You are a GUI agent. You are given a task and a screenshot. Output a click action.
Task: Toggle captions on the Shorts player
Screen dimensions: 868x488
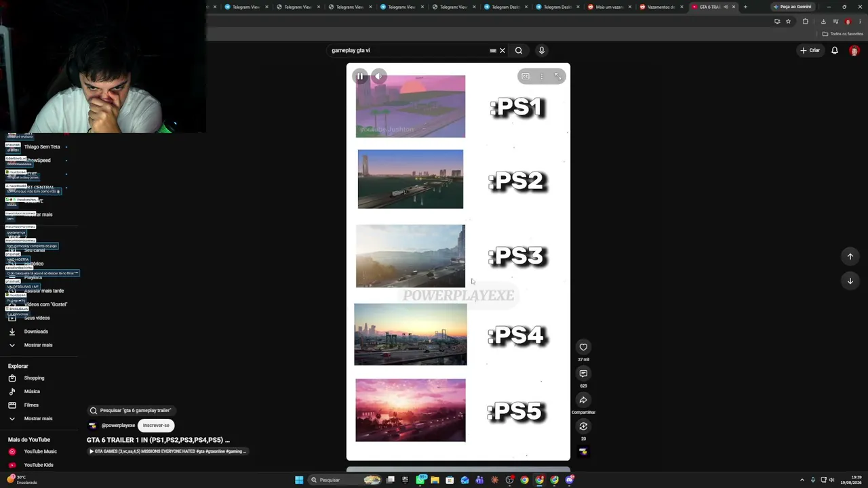coord(526,77)
